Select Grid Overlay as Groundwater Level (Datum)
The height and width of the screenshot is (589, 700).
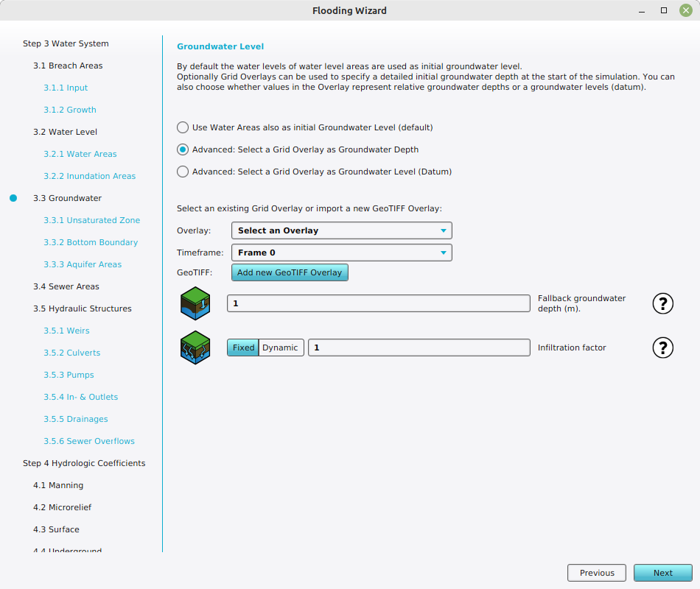(x=183, y=172)
